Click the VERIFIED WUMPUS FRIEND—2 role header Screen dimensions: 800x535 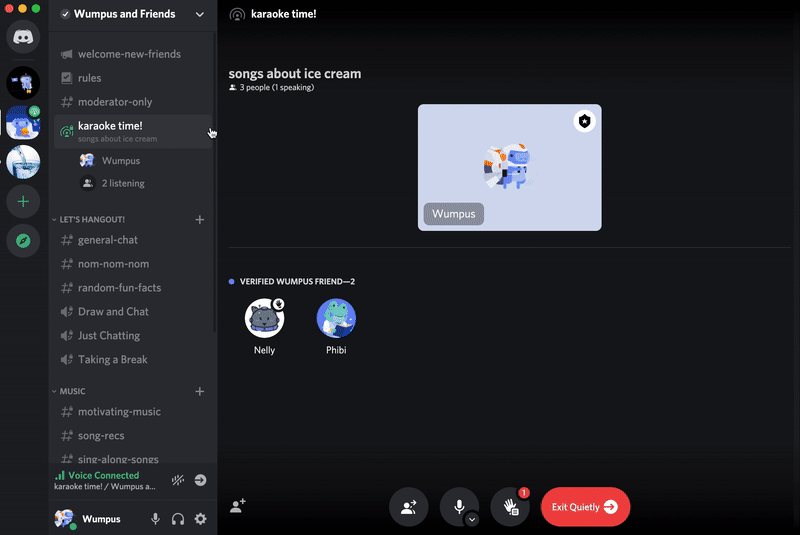click(x=297, y=282)
